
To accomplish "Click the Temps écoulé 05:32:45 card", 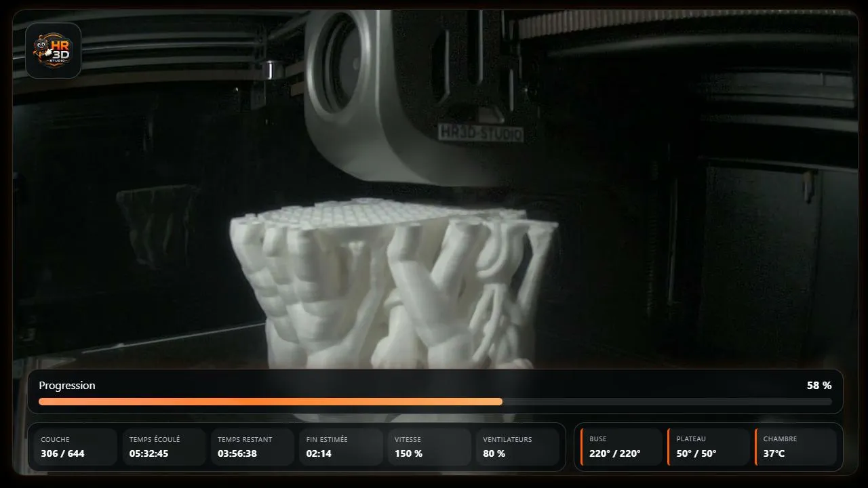I will [164, 447].
